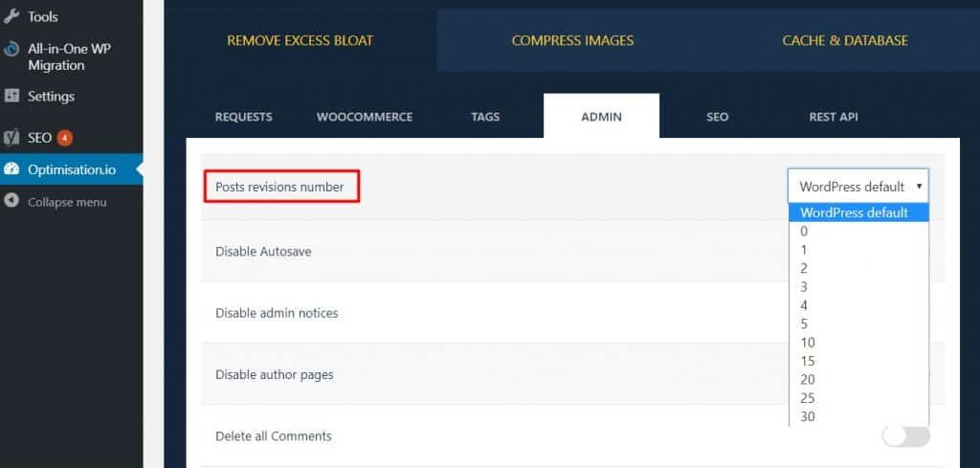Click the Tools wrench icon

coord(11,16)
